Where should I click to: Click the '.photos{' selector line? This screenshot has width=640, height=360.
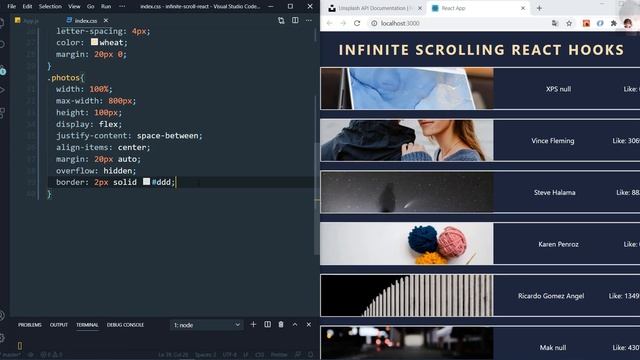click(x=66, y=78)
